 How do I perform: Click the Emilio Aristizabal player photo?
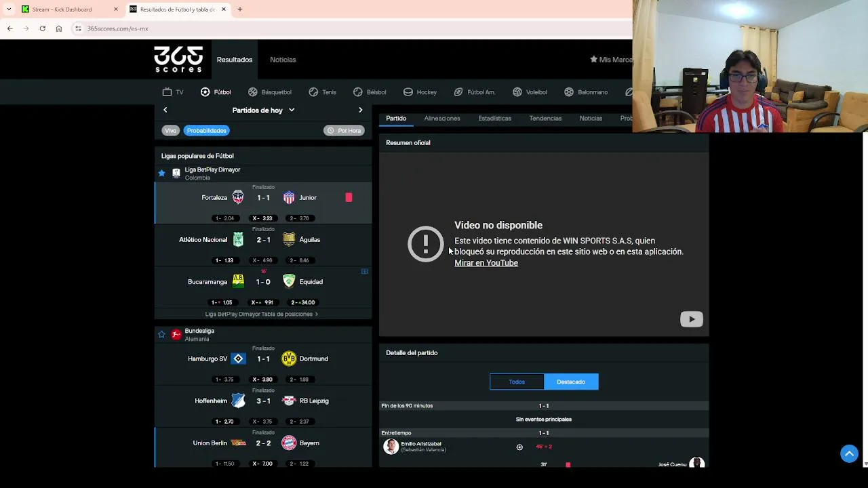391,447
